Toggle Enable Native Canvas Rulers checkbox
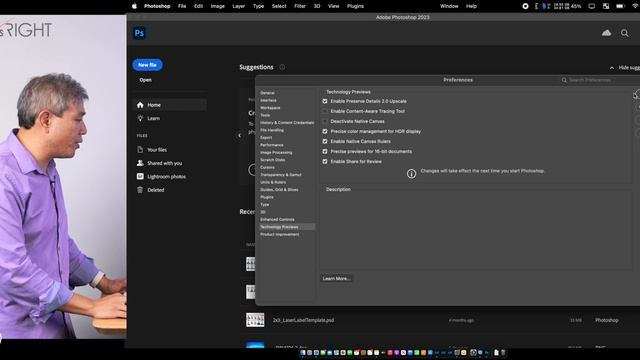This screenshot has height=360, width=640. (x=325, y=141)
